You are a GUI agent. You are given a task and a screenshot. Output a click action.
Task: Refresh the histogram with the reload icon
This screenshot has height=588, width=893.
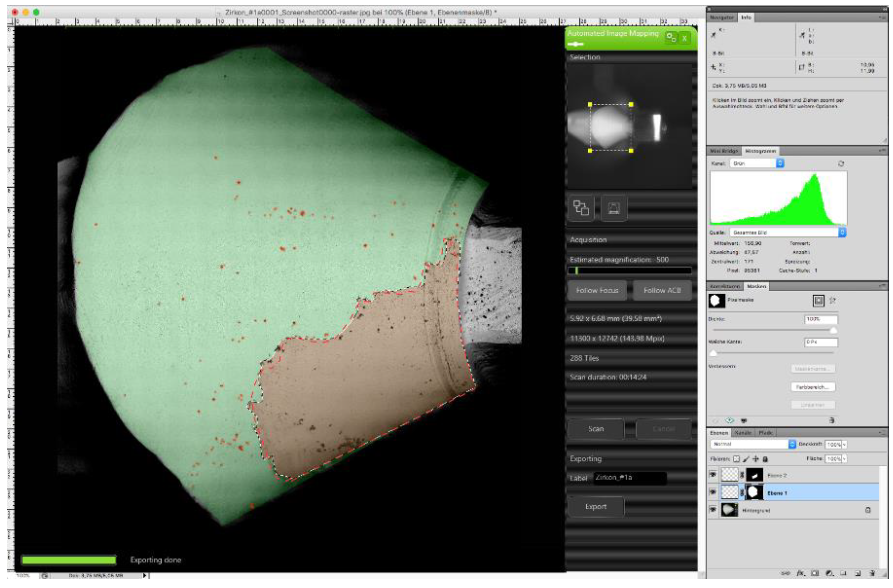tap(841, 164)
